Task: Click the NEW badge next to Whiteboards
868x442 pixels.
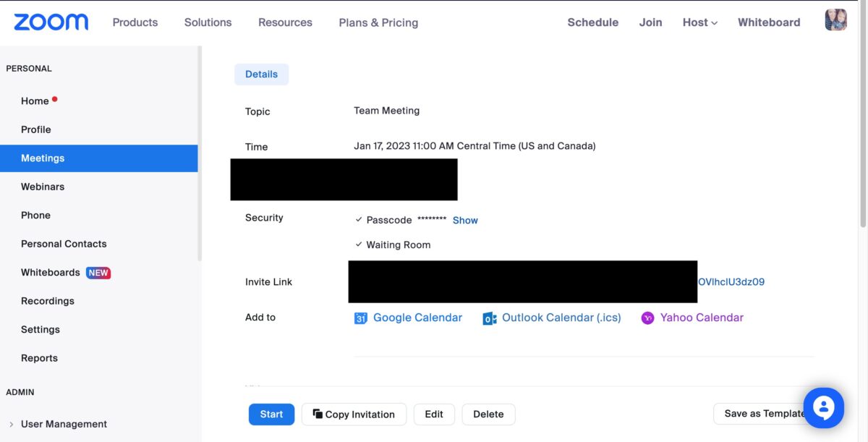Action: point(98,273)
